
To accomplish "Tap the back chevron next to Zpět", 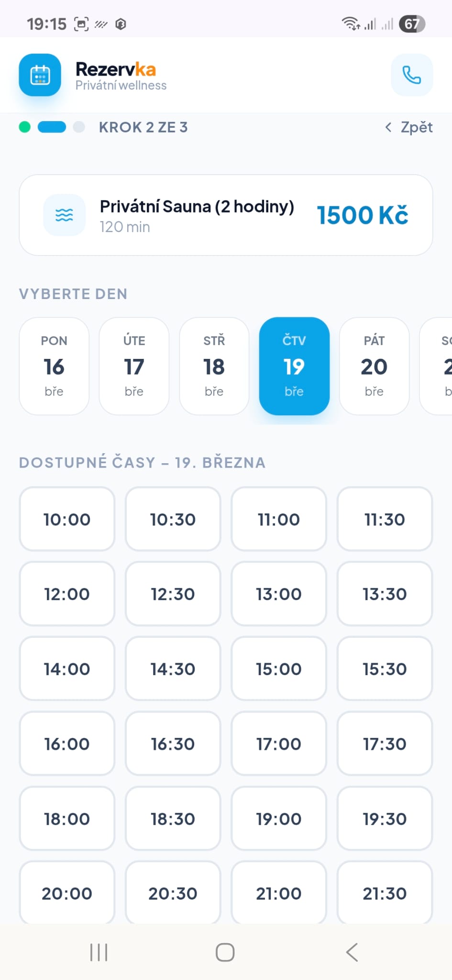I will pos(387,127).
